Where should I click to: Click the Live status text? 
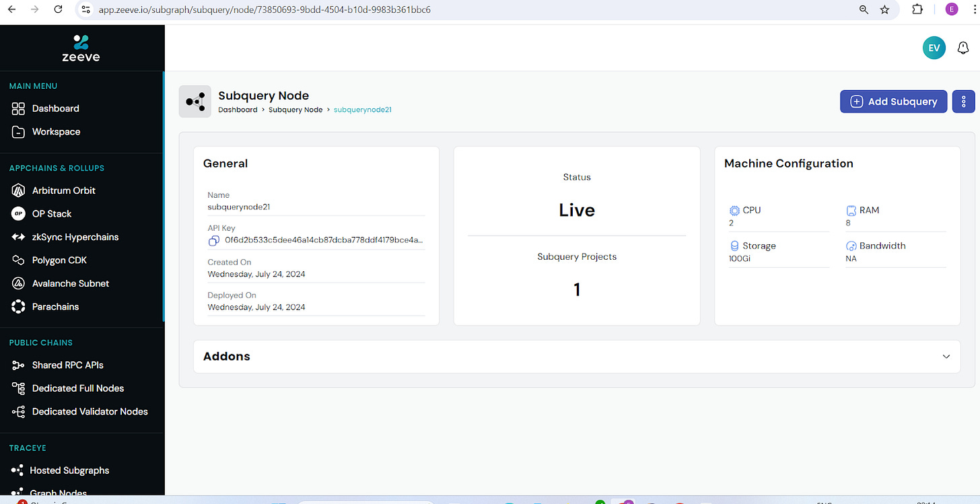coord(577,210)
